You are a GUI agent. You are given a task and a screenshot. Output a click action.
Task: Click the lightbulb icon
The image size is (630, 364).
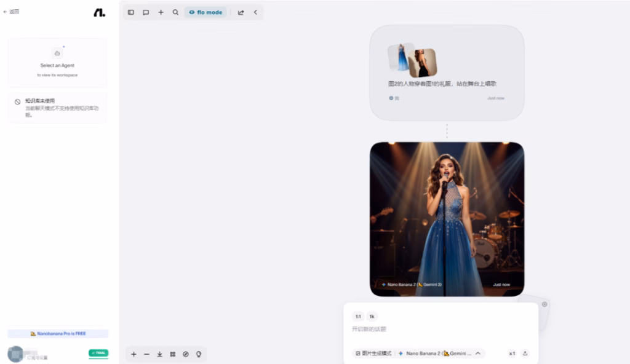tap(199, 354)
